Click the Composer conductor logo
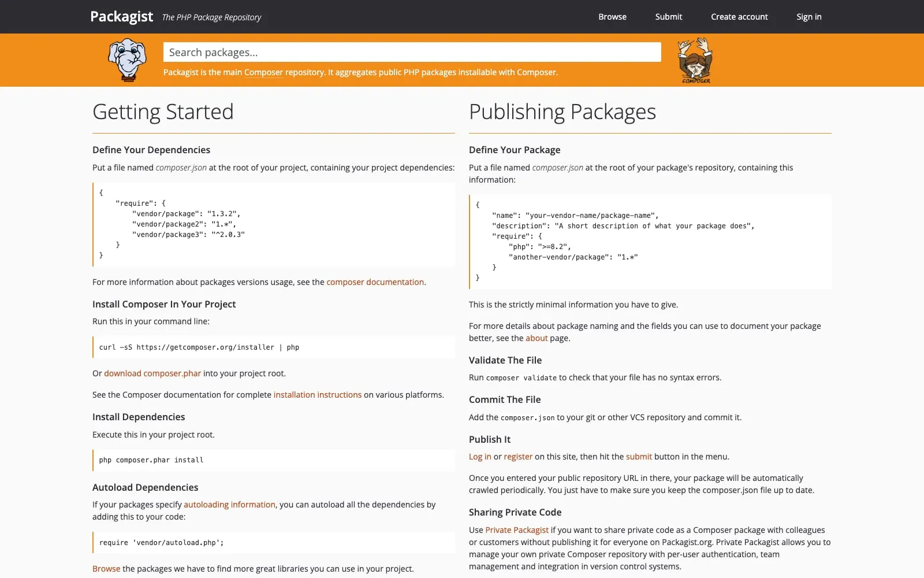 point(695,60)
